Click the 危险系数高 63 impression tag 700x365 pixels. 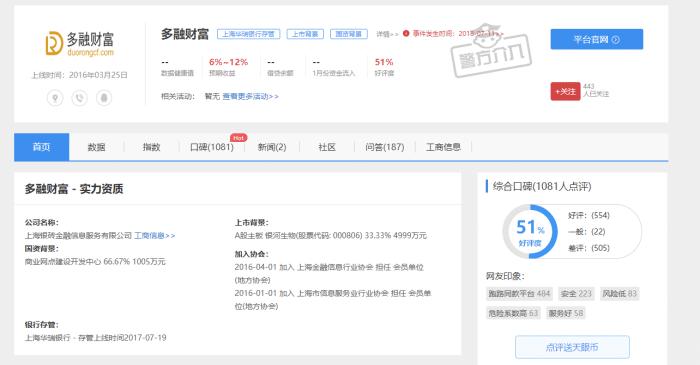tap(513, 313)
